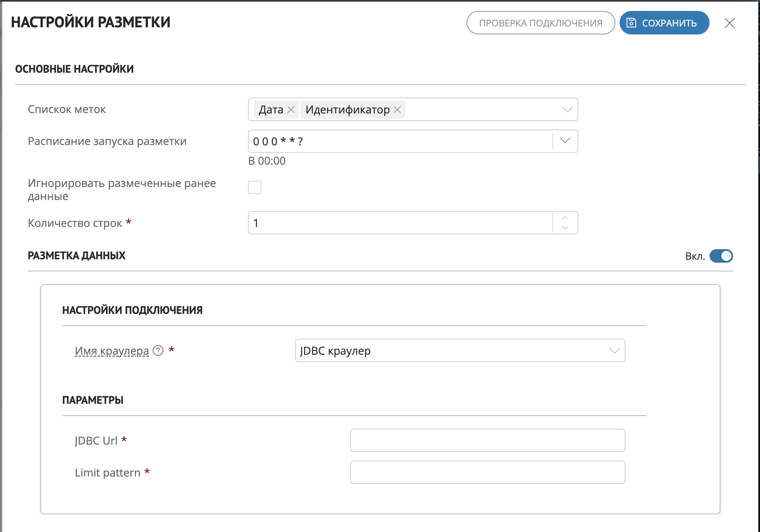Click the «ПРОВЕРКА ПОДКЛЮЧЕНИЯ» button
Viewport: 760px width, 532px height.
point(540,23)
